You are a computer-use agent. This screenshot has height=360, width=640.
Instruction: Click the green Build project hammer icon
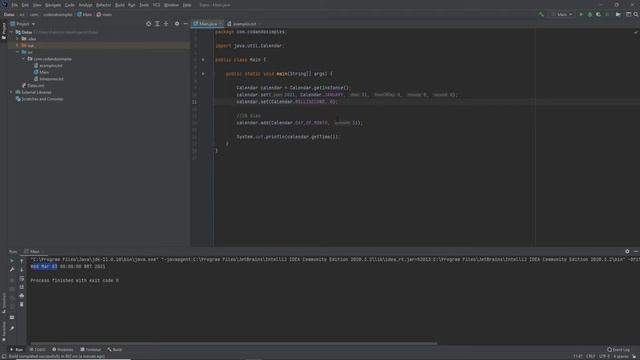pos(541,14)
